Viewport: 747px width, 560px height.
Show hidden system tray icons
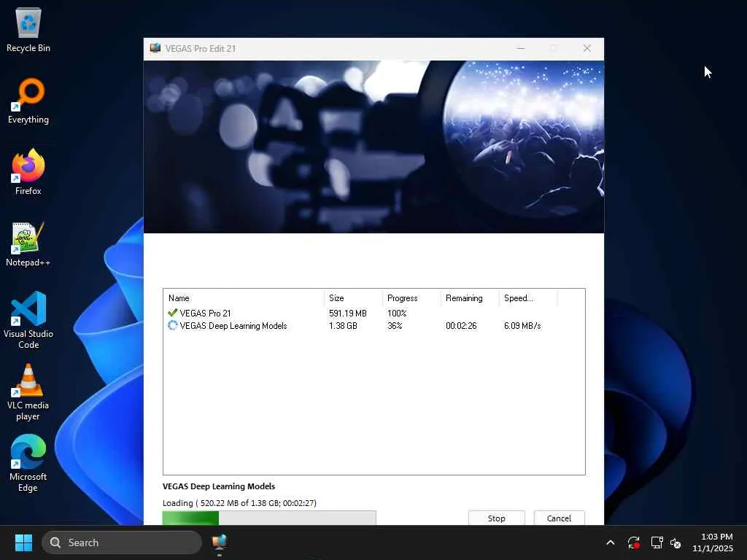pyautogui.click(x=611, y=542)
